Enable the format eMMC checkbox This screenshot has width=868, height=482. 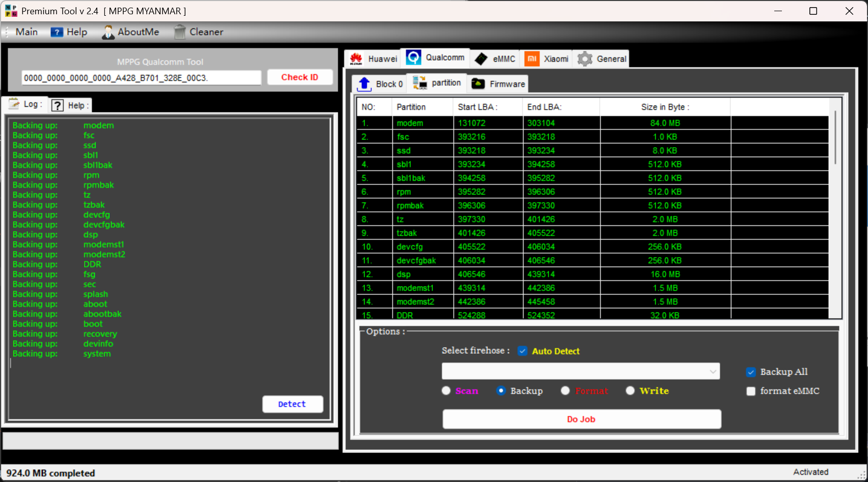pyautogui.click(x=751, y=391)
